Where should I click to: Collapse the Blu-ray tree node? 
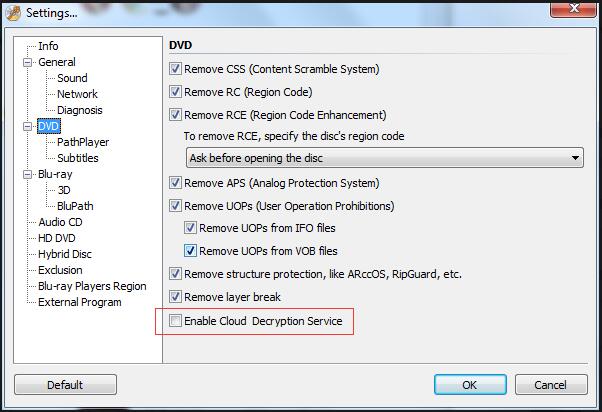tap(28, 174)
